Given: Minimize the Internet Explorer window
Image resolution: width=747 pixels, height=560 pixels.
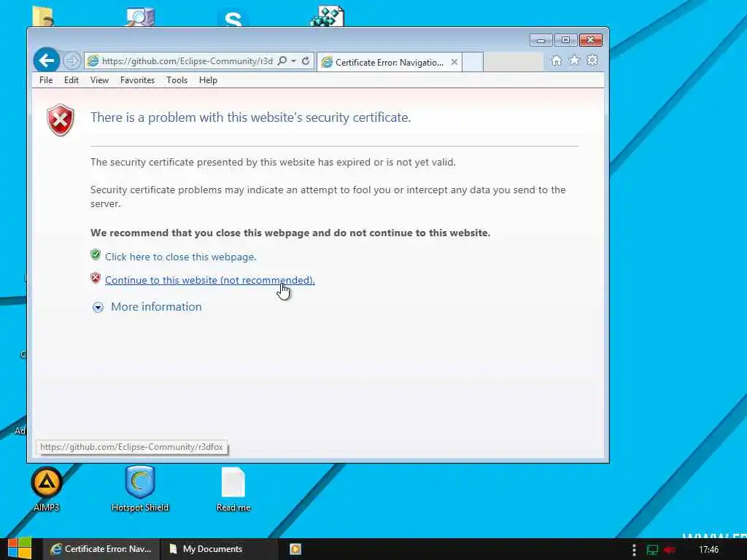Looking at the screenshot, I should (541, 41).
